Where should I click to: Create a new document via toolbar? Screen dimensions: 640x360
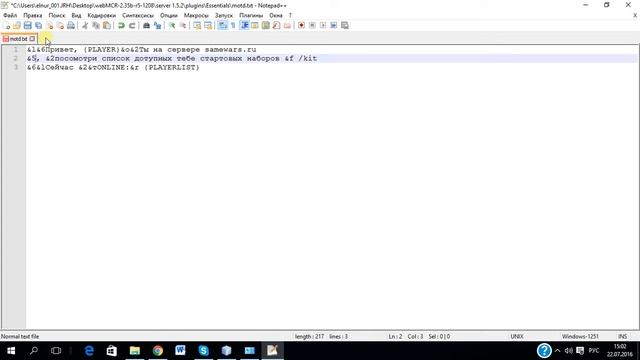pyautogui.click(x=7, y=25)
